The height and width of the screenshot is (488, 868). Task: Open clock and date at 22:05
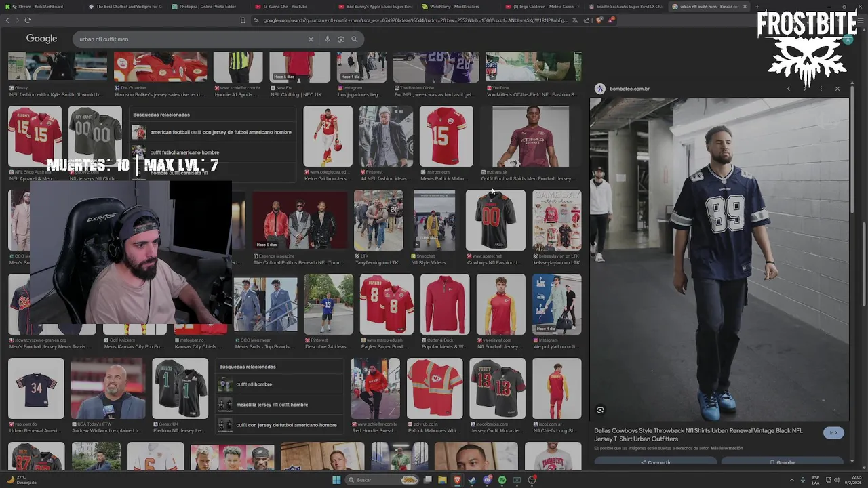click(852, 480)
